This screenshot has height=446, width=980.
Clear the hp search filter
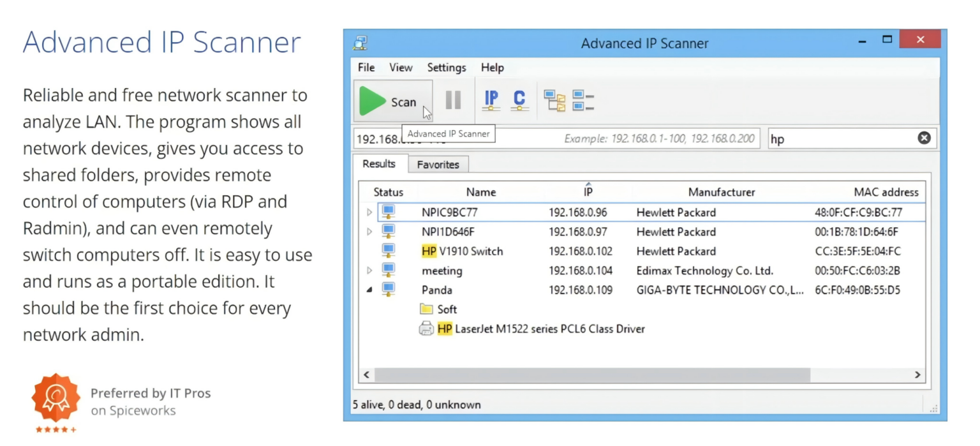pos(923,138)
